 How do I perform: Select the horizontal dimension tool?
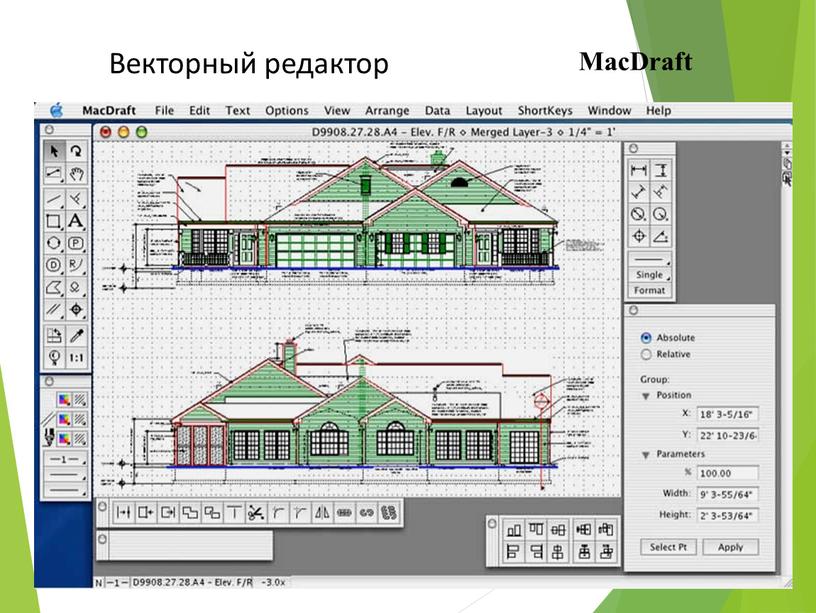(639, 170)
